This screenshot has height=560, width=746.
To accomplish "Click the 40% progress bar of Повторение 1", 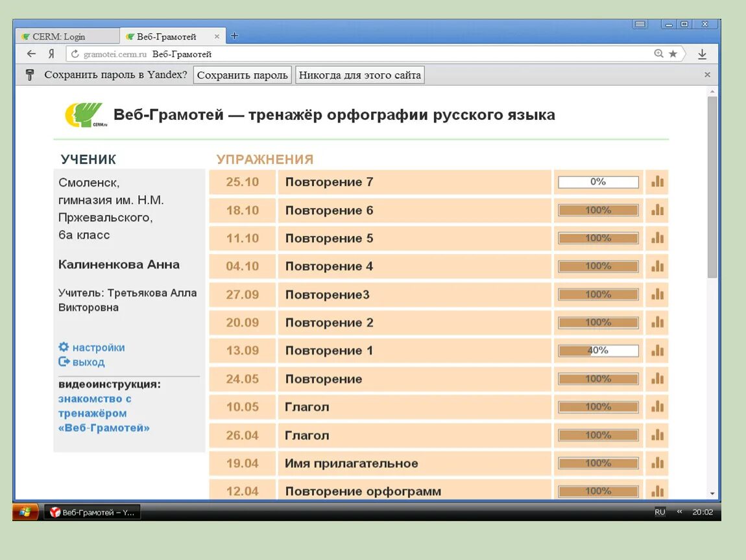I will pos(598,351).
